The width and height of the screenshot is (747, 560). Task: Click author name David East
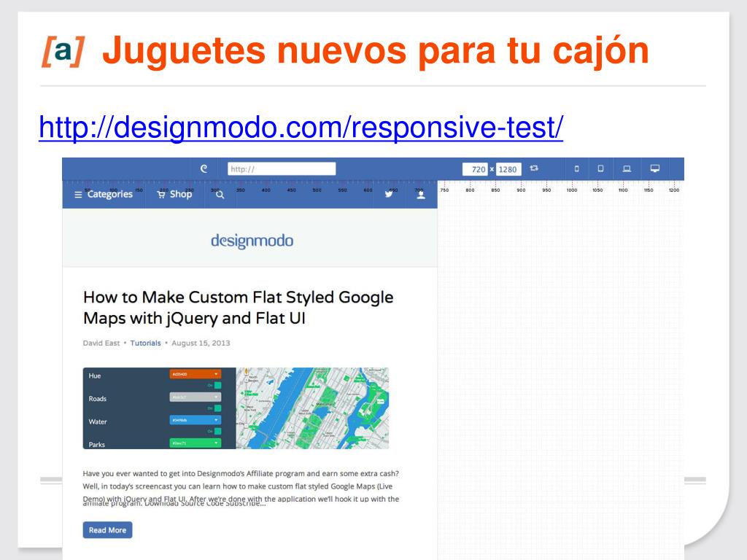click(101, 343)
